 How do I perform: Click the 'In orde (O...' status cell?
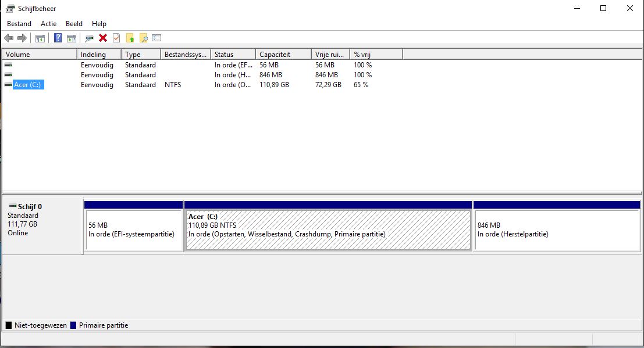[x=233, y=85]
